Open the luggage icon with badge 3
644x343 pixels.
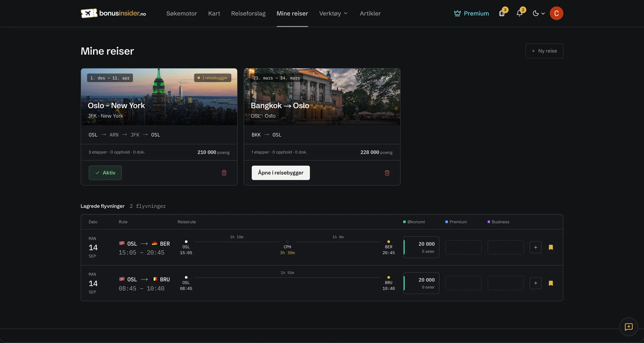pyautogui.click(x=502, y=13)
